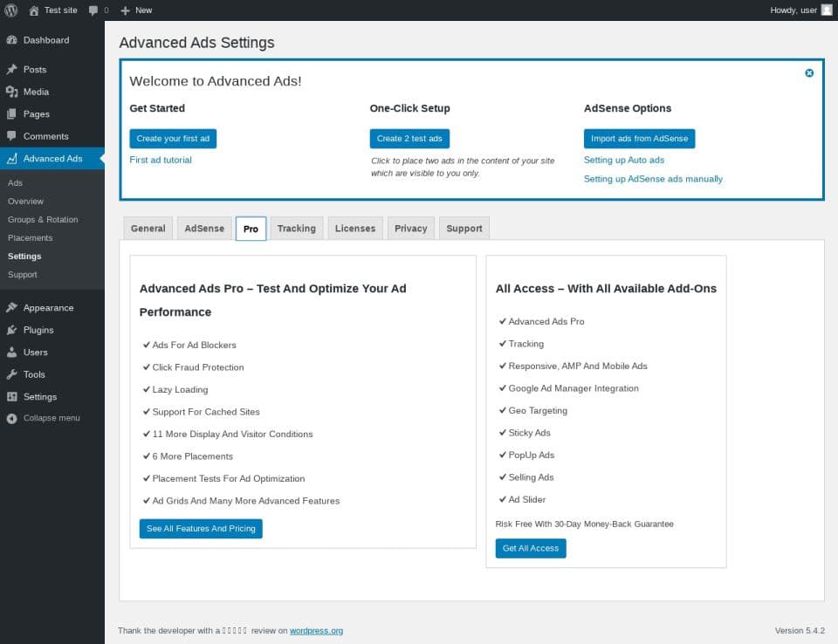838x644 pixels.
Task: Open the comments bubble in admin bar
Action: (93, 10)
